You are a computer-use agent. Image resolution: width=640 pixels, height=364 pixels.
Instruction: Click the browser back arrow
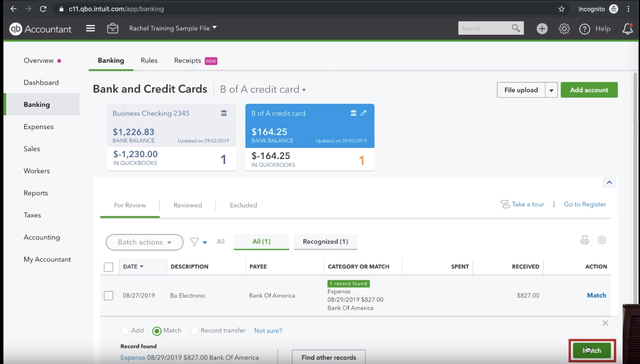(x=13, y=9)
